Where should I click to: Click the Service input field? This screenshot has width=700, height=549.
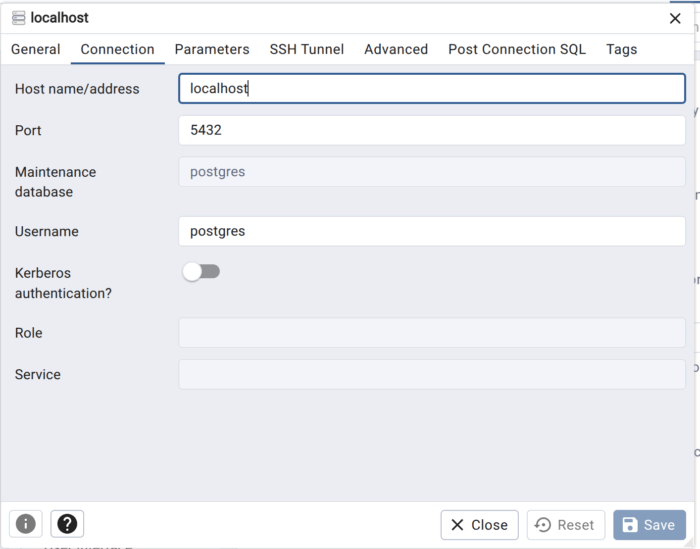(x=431, y=374)
